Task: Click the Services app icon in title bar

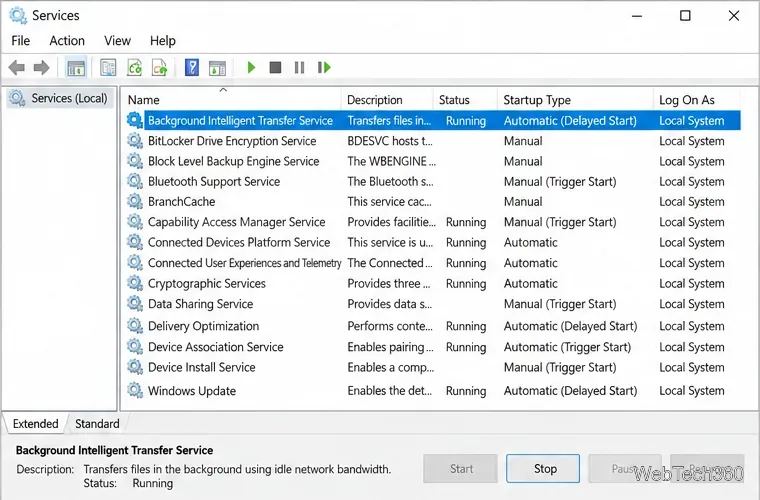Action: tap(17, 16)
